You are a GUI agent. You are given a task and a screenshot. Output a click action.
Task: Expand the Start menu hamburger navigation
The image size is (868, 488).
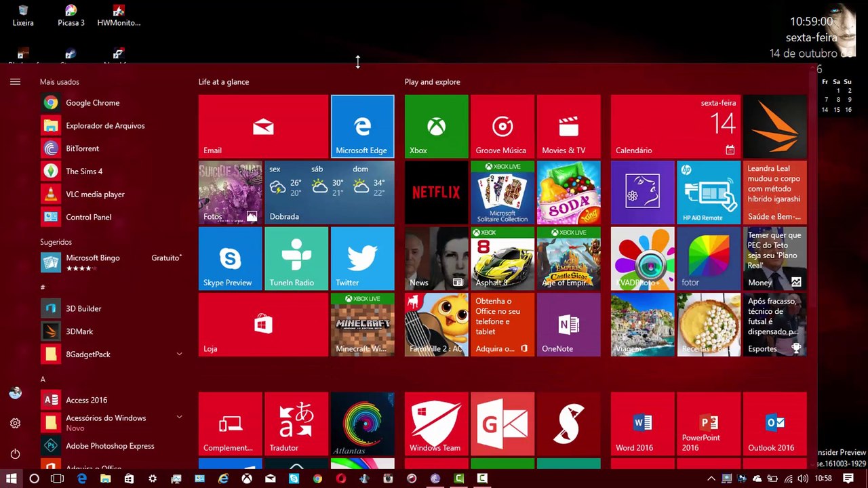pyautogui.click(x=15, y=82)
